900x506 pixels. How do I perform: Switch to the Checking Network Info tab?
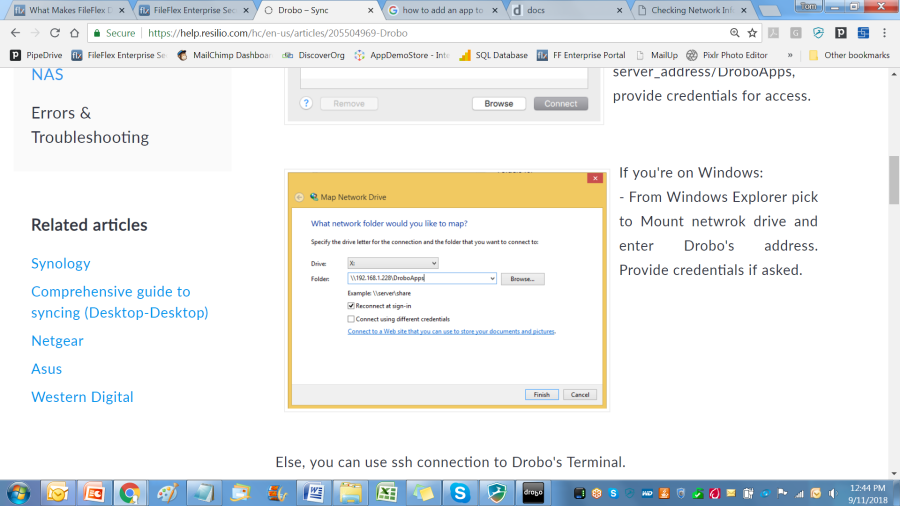tap(692, 10)
